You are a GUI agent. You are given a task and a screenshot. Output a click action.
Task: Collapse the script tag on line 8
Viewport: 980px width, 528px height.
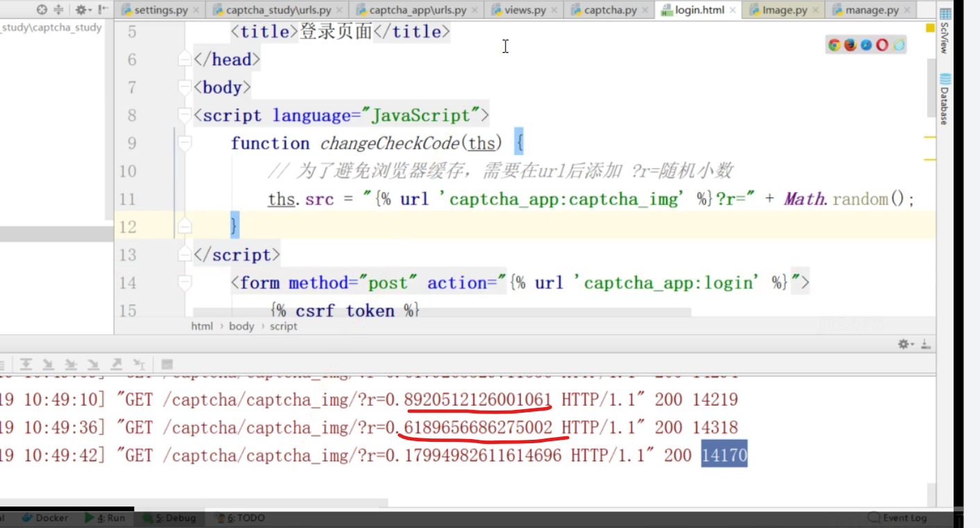(184, 115)
